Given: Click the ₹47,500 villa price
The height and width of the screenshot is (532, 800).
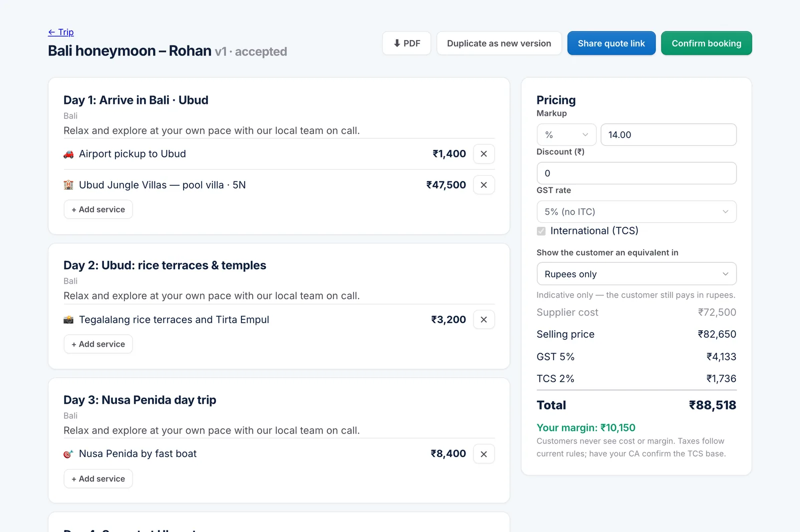Looking at the screenshot, I should 446,185.
